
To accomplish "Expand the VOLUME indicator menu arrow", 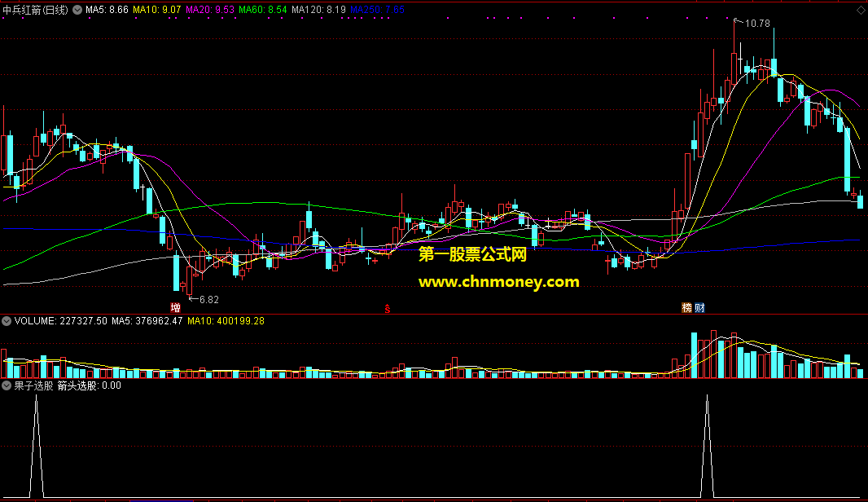I will click(7, 321).
